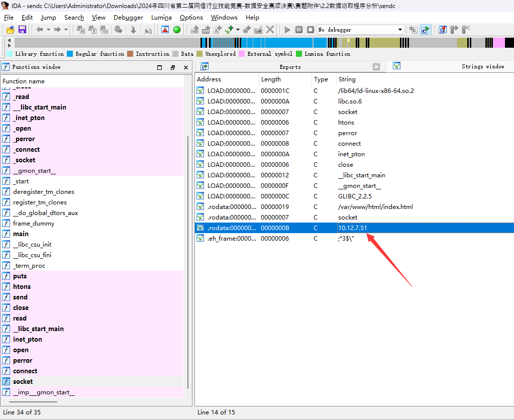Click the search immediate value binoculars icon
This screenshot has height=420, width=514.
pos(80,30)
